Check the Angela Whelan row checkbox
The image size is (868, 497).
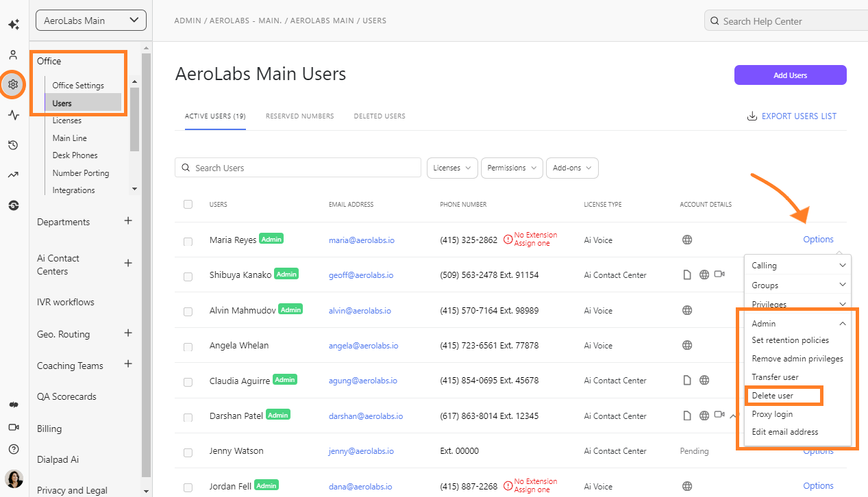188,347
